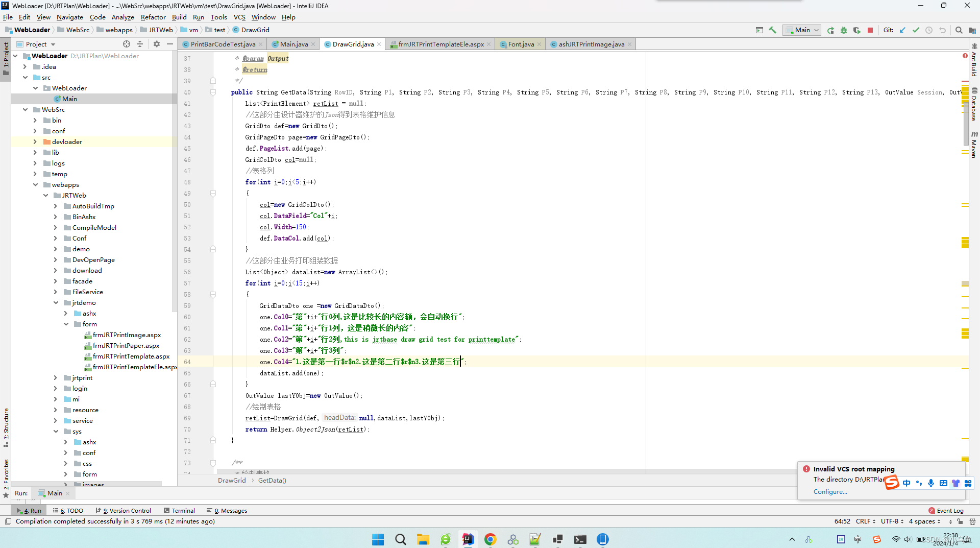Open the IntelliJ IDEA taskbar icon
The image size is (980, 548).
[468, 539]
